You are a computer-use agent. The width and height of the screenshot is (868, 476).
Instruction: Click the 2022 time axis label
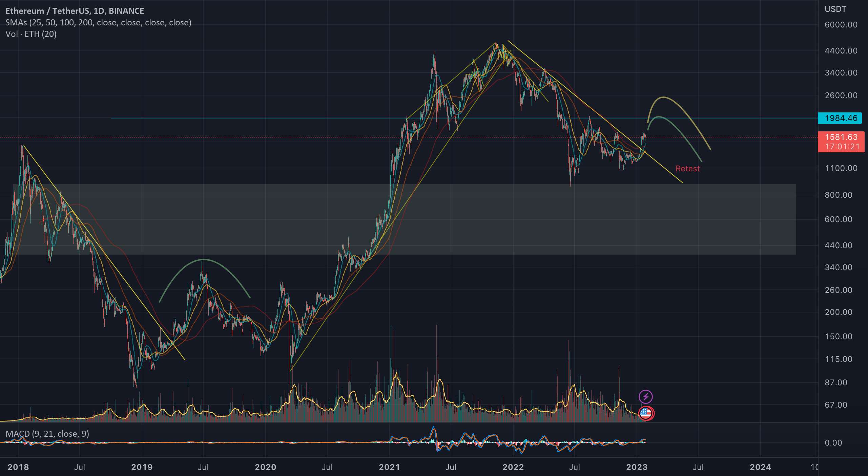coord(513,467)
